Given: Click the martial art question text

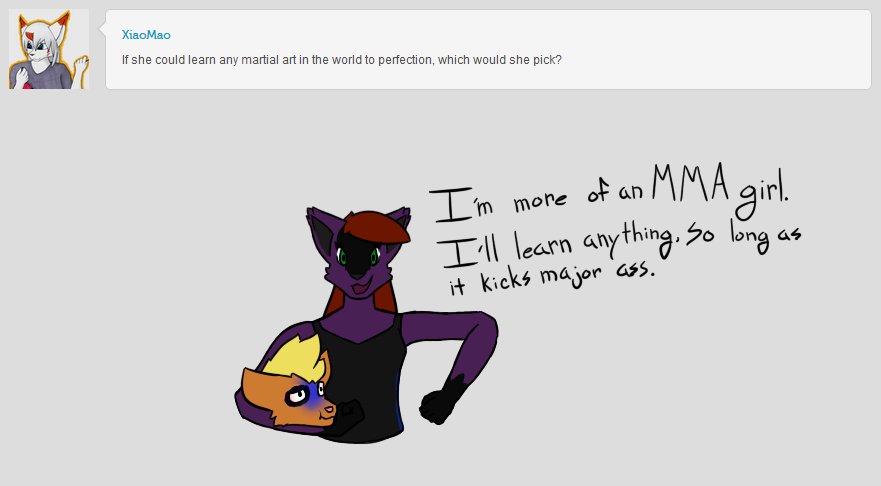Looking at the screenshot, I should point(342,60).
